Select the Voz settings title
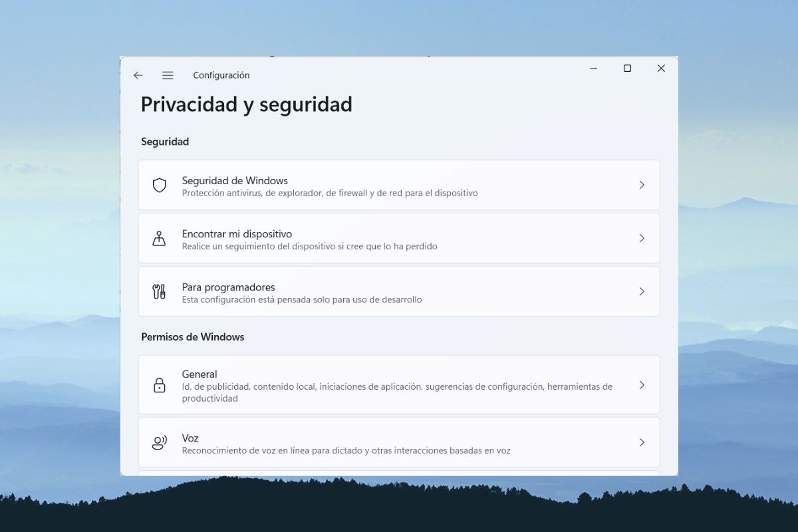The image size is (798, 532). tap(190, 438)
